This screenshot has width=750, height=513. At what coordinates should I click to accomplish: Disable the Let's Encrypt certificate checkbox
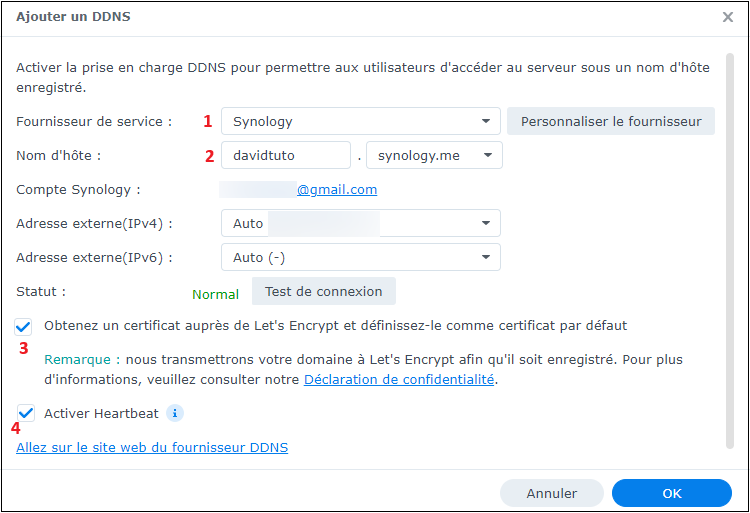tap(23, 327)
